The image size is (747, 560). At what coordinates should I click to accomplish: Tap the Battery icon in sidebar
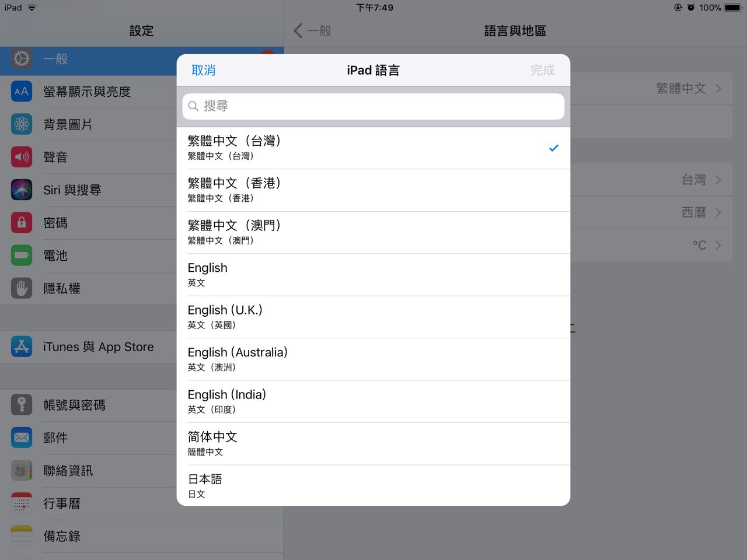[22, 255]
